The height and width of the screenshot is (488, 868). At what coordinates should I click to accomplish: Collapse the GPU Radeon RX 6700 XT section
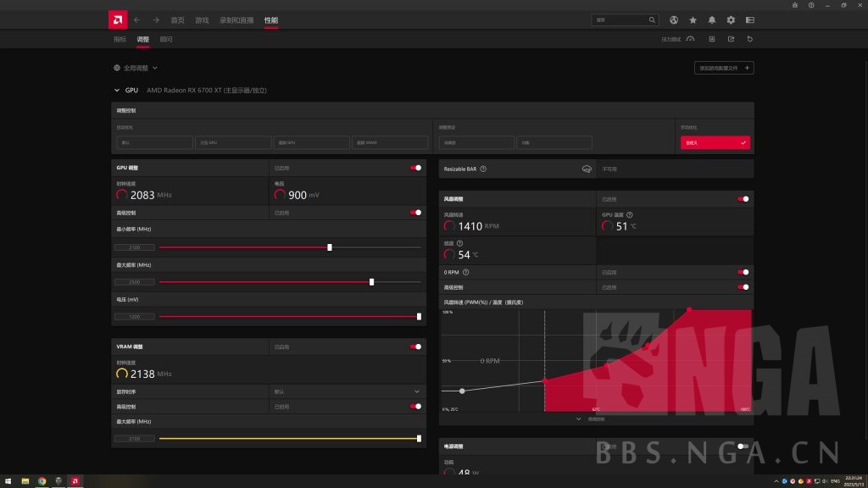116,90
